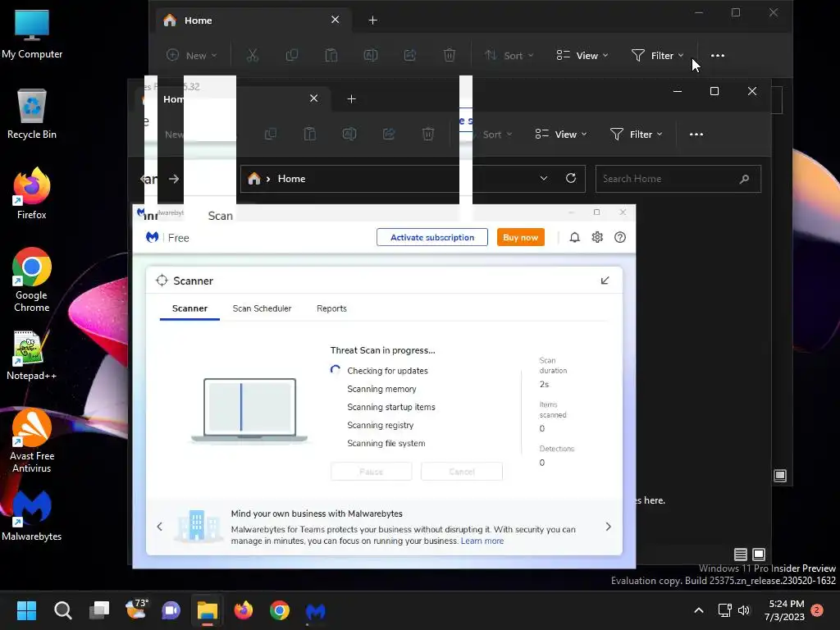840x630 pixels.
Task: Open the Notepad++ desktop shortcut
Action: tap(32, 355)
